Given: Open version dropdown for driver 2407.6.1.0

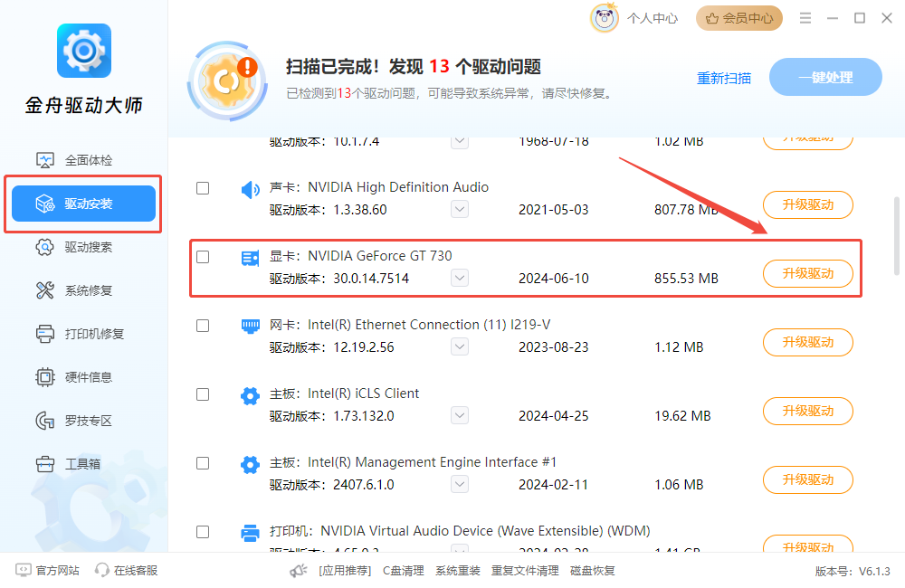Looking at the screenshot, I should (x=460, y=484).
